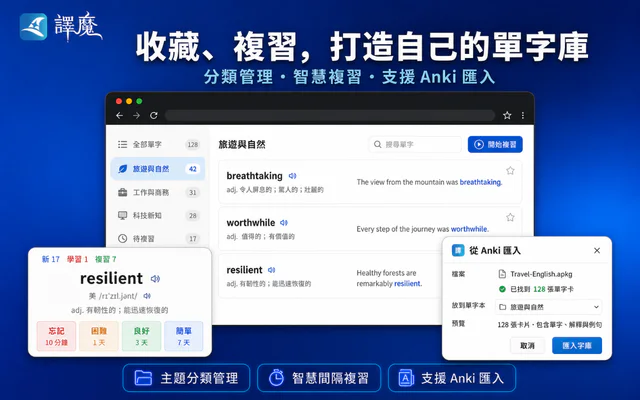The image size is (640, 400).
Task: Close the 從 Anki 匯入 dialog
Action: pos(597,250)
